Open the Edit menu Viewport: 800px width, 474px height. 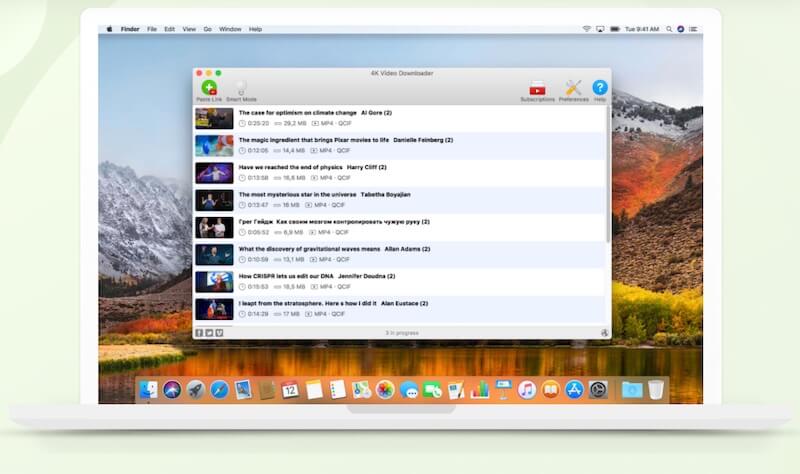(169, 29)
